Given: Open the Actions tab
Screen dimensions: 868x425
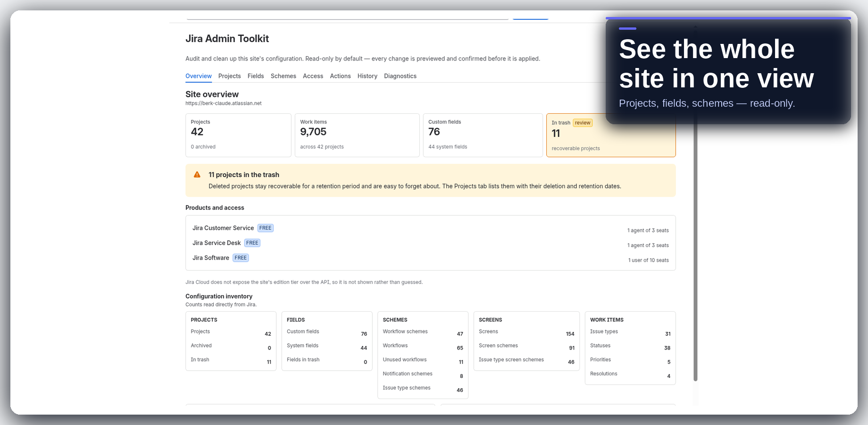Looking at the screenshot, I should coord(340,76).
